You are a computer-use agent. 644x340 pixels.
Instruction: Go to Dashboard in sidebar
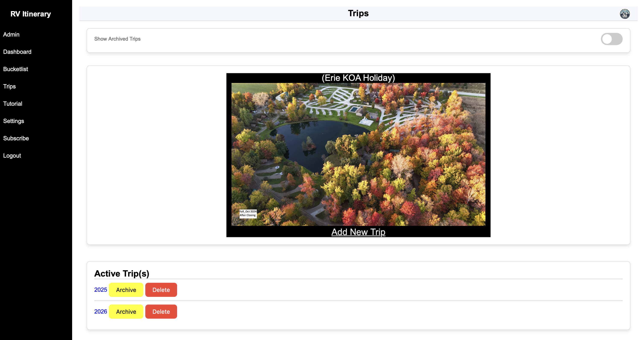17,52
